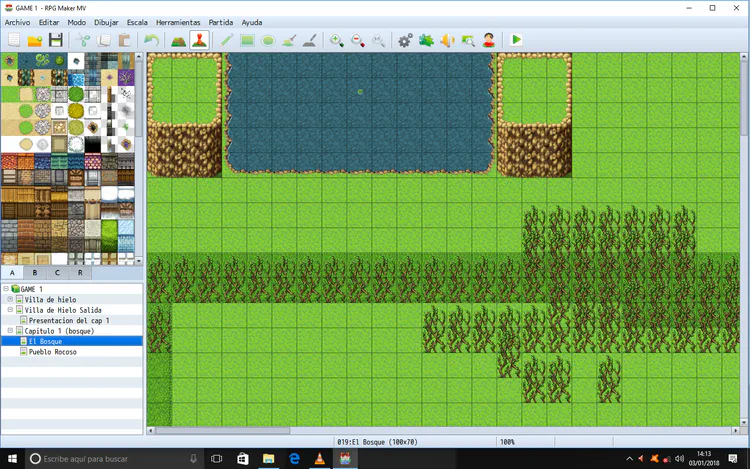This screenshot has width=750, height=469.
Task: Open the Character Generator icon
Action: (x=489, y=40)
